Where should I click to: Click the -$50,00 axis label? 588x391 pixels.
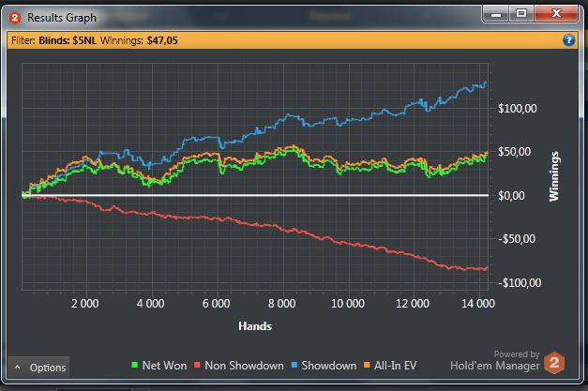517,239
